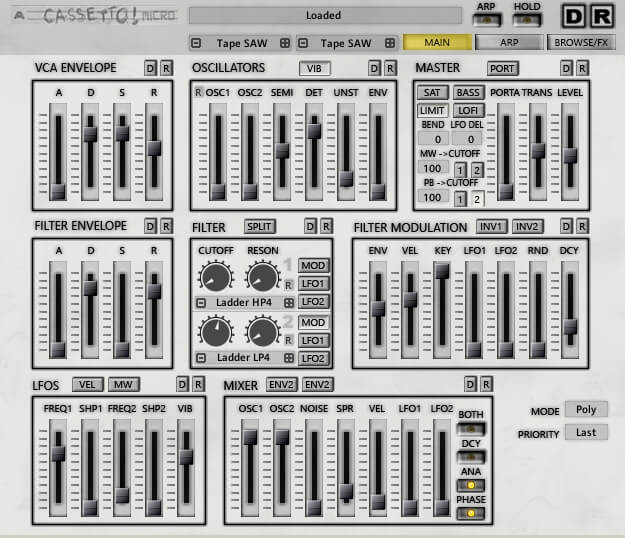Click the Filter section R button
625x538 pixels.
click(326, 226)
